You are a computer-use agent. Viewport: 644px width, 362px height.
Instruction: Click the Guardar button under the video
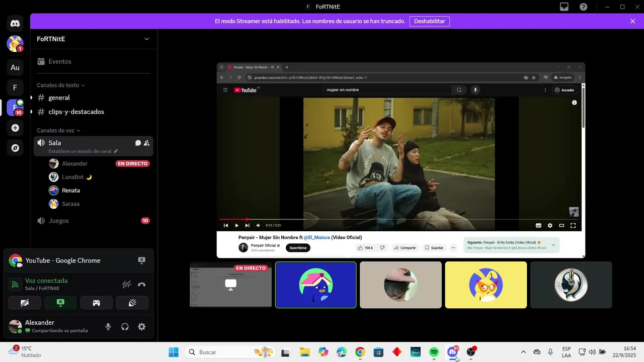(x=434, y=248)
